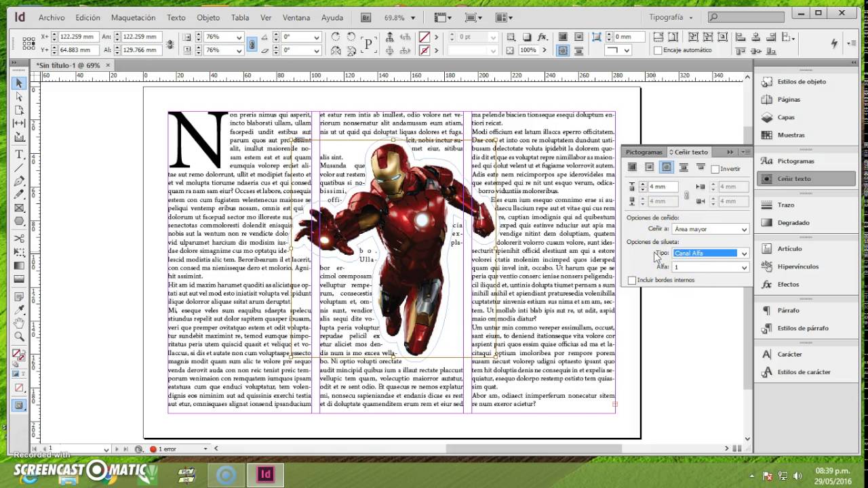868x488 pixels.
Task: Open the Muestras panel
Action: [791, 135]
